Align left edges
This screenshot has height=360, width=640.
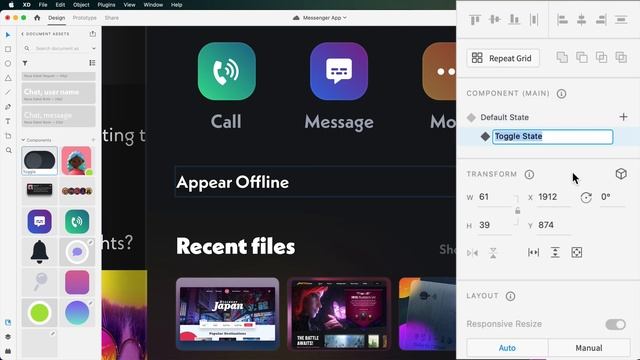562,19
